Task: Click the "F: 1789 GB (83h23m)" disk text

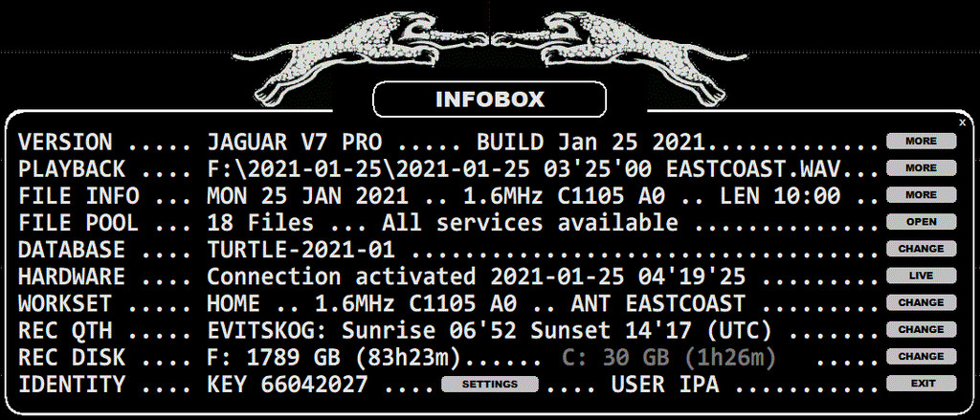Action: (x=334, y=358)
